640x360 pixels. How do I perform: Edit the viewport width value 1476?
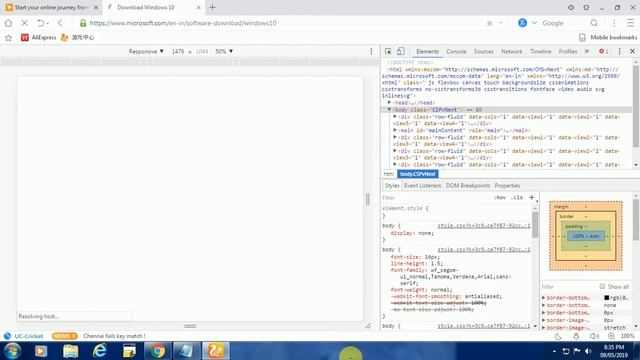coord(178,51)
